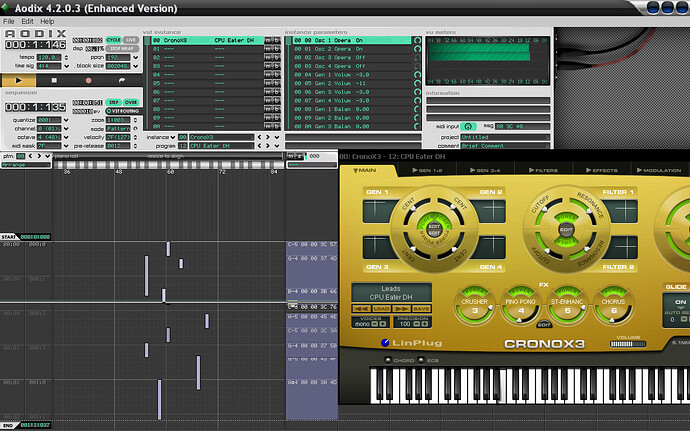Click the loop-return arrow transport icon

(121, 79)
